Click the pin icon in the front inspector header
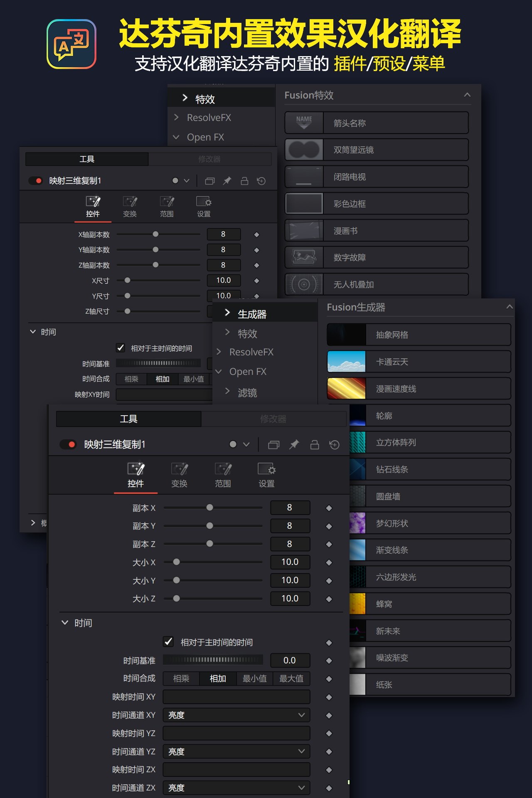532x798 pixels. (294, 445)
